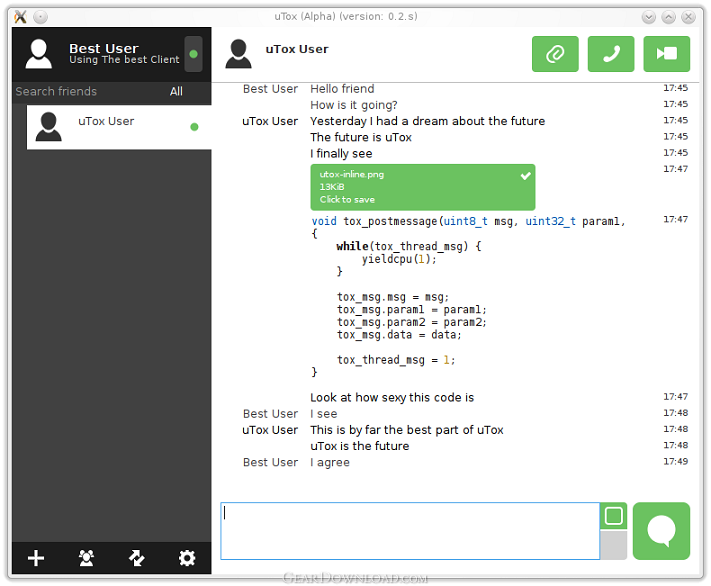
Task: Select the uTox User contact in the friends list
Action: (119, 127)
